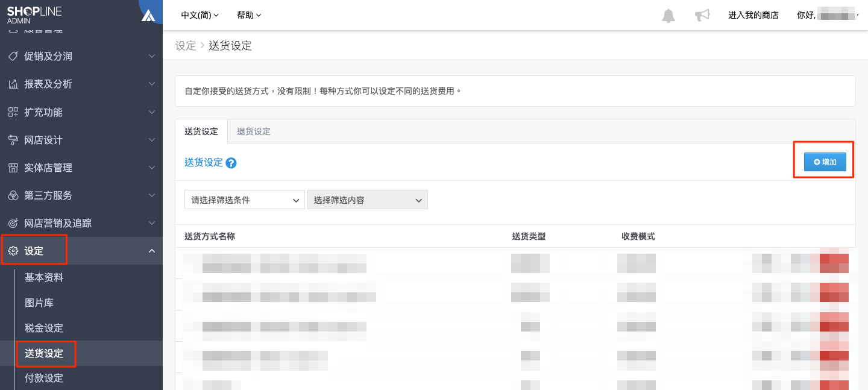Screen dimensions: 868x390
Task: Click the 收费模式 column header
Action: (638, 236)
